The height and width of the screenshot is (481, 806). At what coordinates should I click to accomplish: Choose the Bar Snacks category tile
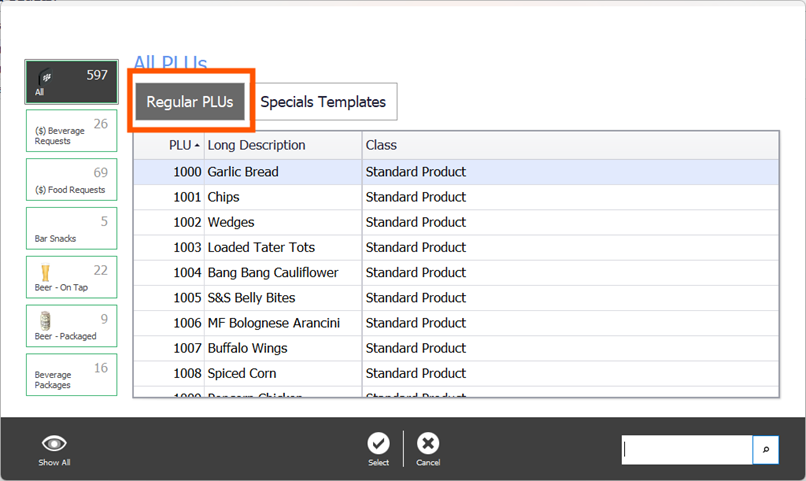point(72,228)
